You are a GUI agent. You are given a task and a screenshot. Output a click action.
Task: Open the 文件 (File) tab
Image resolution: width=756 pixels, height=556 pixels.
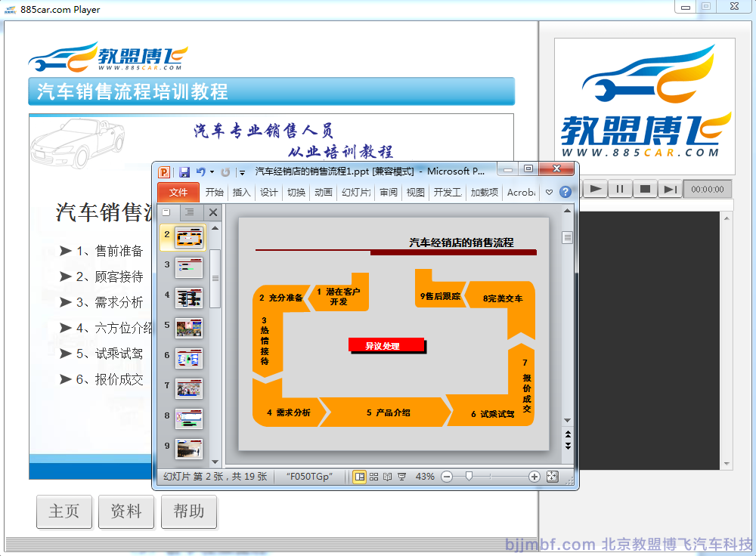pyautogui.click(x=178, y=193)
